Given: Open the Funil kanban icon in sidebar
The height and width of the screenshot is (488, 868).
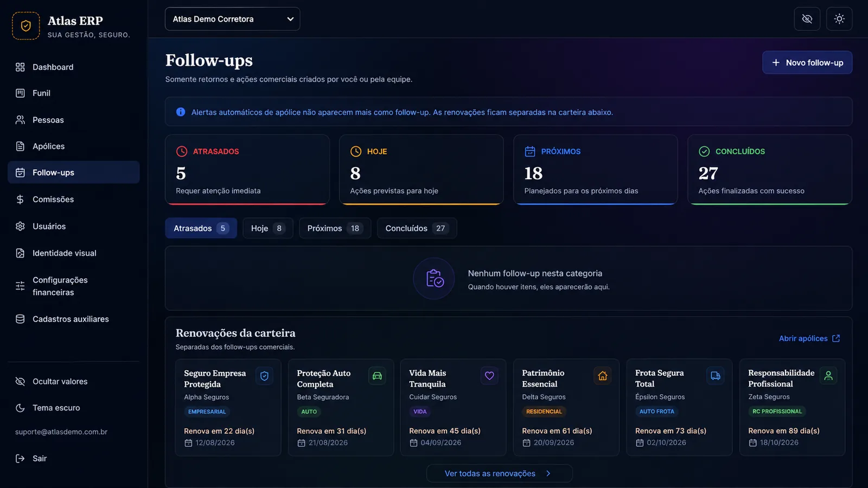Looking at the screenshot, I should point(20,93).
